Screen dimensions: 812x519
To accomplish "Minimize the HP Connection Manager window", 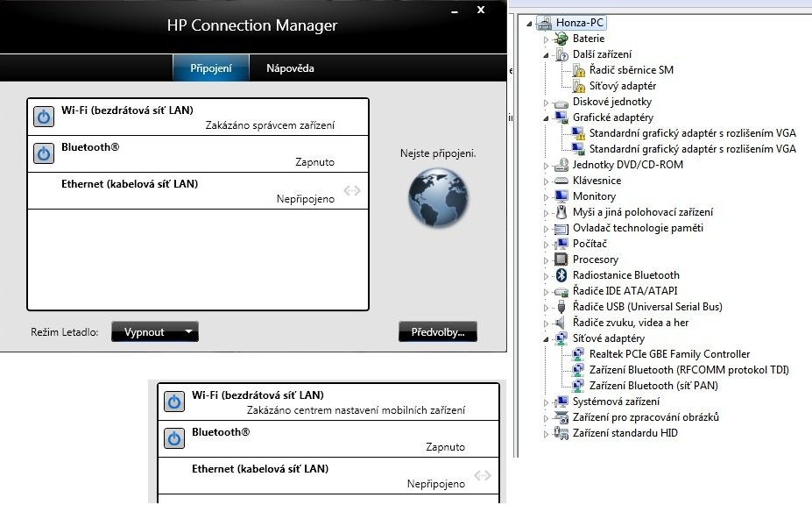I will pos(455,12).
